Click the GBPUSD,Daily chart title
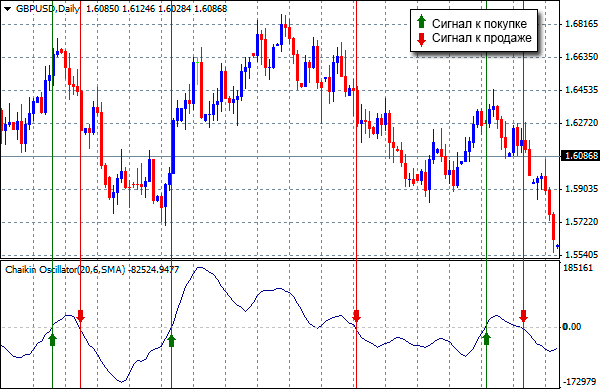600x389 pixels. 48,8
